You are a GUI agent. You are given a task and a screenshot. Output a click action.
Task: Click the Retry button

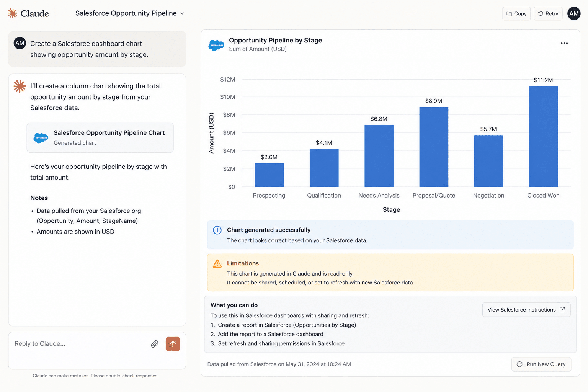[x=548, y=13]
